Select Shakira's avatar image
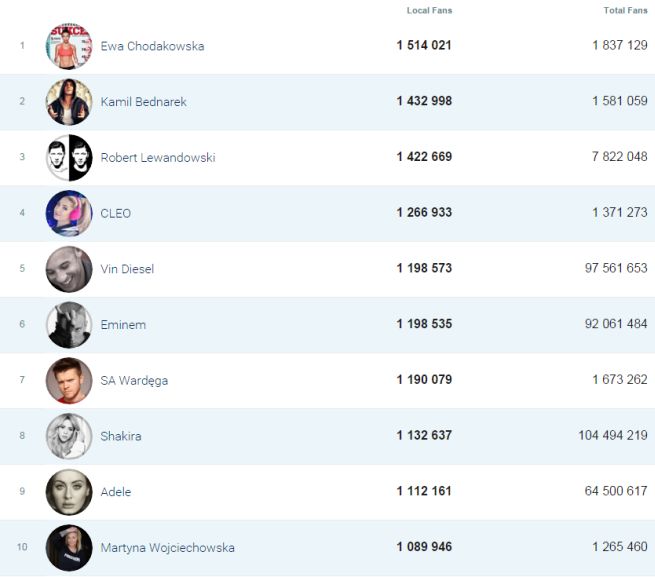 (69, 436)
